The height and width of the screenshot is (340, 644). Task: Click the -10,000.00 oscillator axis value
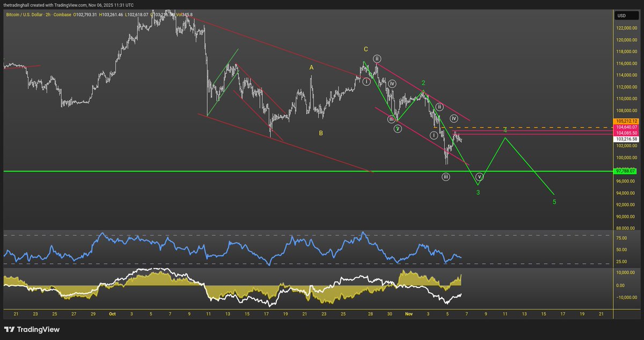click(626, 298)
